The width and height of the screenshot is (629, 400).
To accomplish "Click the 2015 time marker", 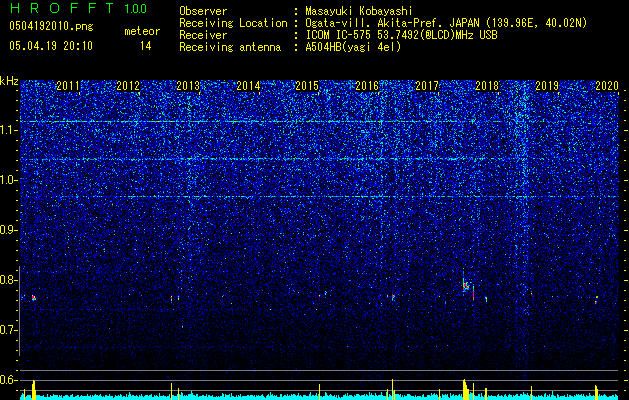I will click(307, 85).
